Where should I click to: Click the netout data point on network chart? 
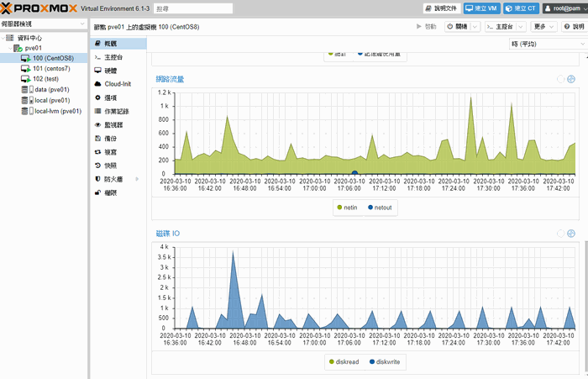[354, 173]
